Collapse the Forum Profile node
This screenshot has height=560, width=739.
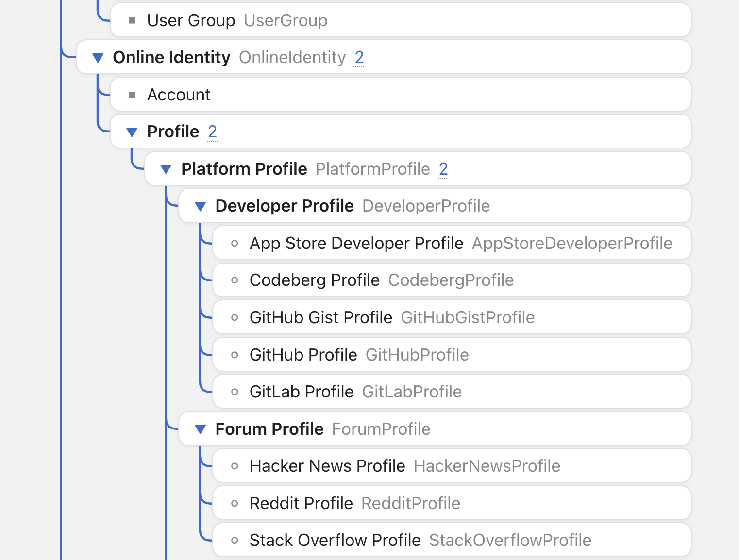[200, 429]
